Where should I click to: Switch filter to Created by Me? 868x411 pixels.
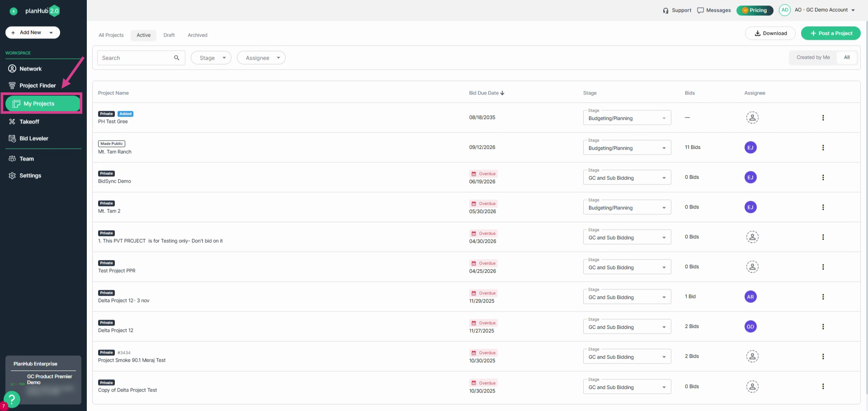pos(813,57)
